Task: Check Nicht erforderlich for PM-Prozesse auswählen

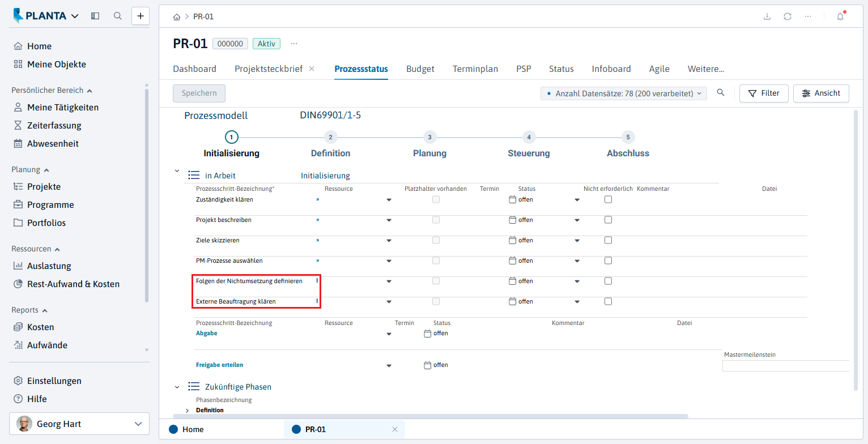Action: (608, 261)
